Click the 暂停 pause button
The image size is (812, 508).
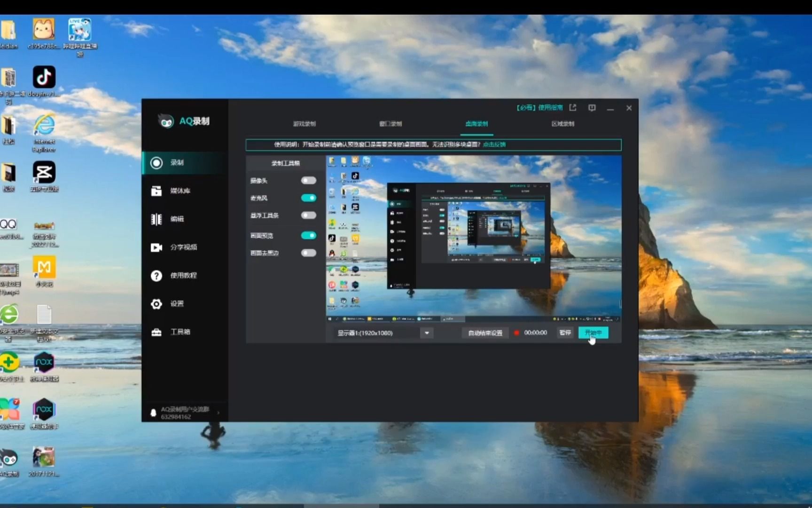(565, 333)
